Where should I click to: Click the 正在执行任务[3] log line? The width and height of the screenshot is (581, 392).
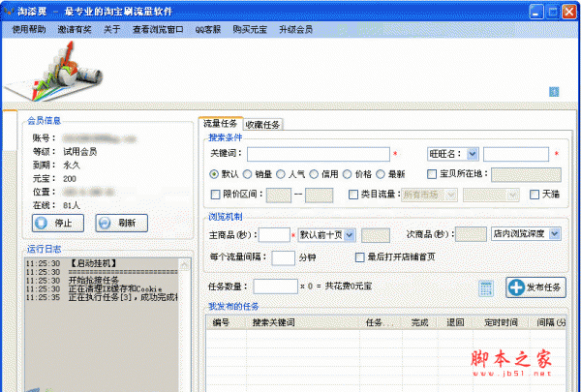[123, 297]
